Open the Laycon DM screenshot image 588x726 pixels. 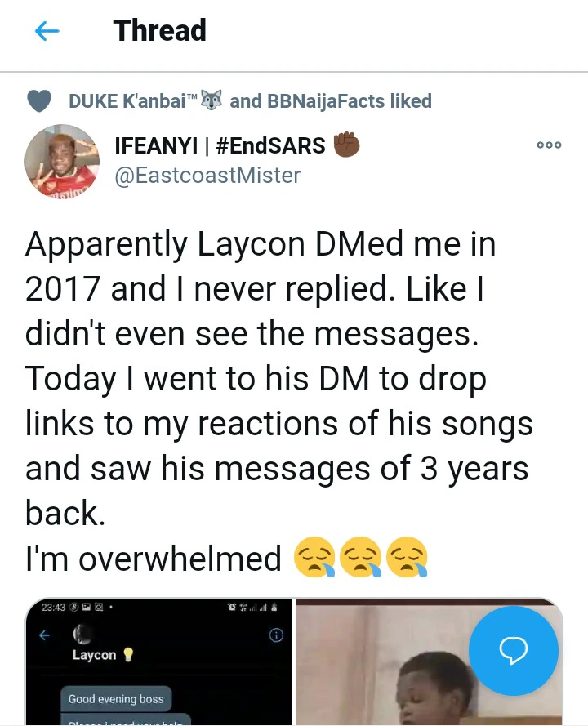coord(158,663)
